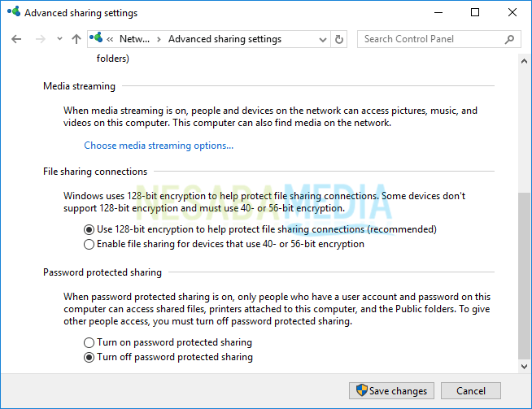This screenshot has width=532, height=409.
Task: Cancel the sharing settings changes
Action: pos(471,390)
